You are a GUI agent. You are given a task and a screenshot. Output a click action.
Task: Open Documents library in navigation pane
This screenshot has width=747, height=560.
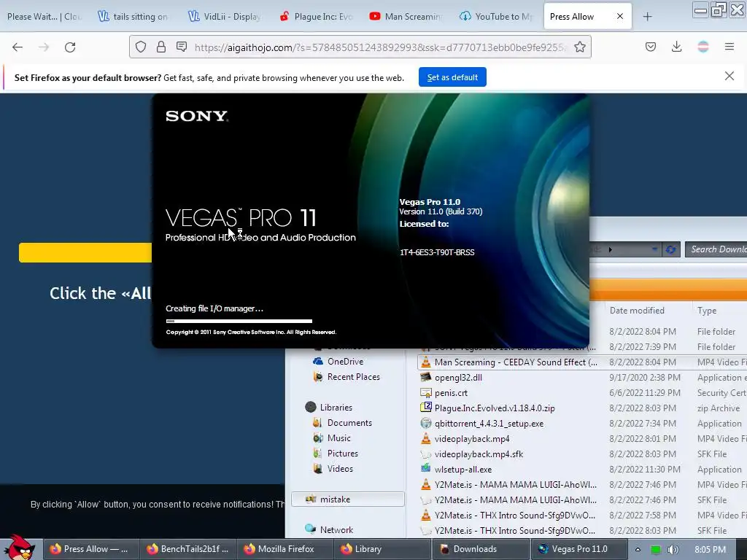[349, 423]
